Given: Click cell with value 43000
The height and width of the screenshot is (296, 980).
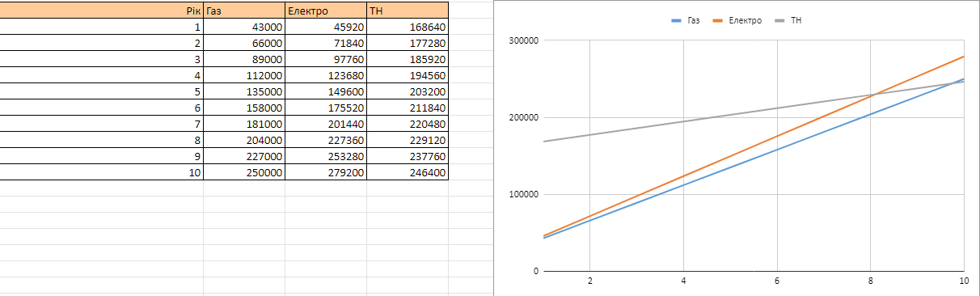Looking at the screenshot, I should (244, 27).
